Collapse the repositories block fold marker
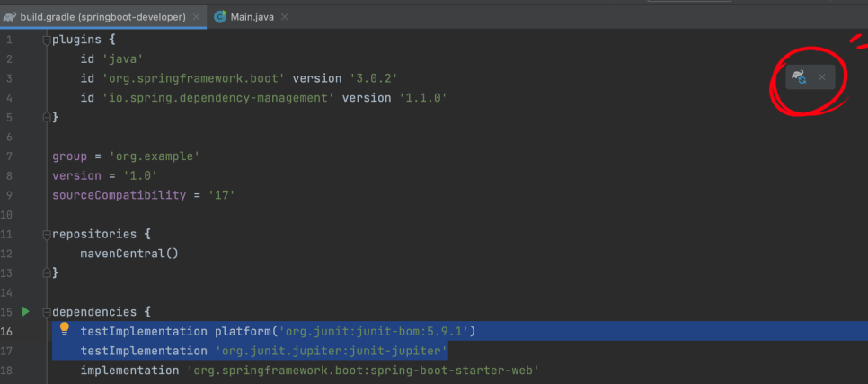This screenshot has width=868, height=384. (x=47, y=234)
